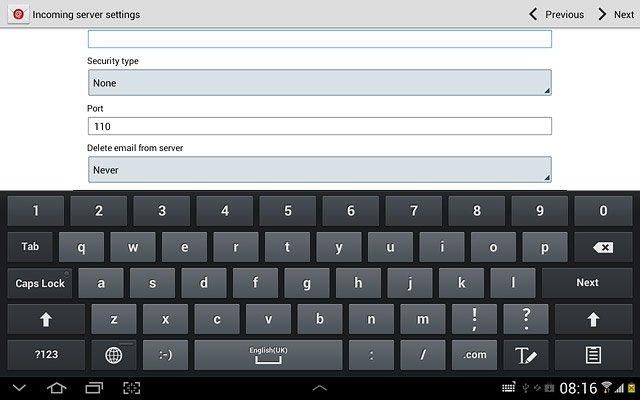This screenshot has height=400, width=640.
Task: Toggle the Caps Lock key
Action: tap(40, 283)
